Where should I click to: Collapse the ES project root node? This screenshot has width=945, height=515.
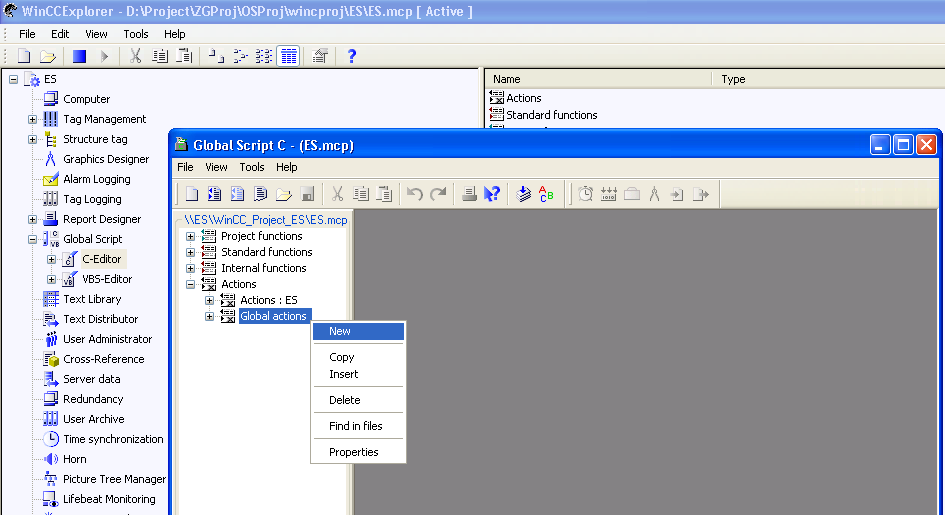(x=13, y=79)
